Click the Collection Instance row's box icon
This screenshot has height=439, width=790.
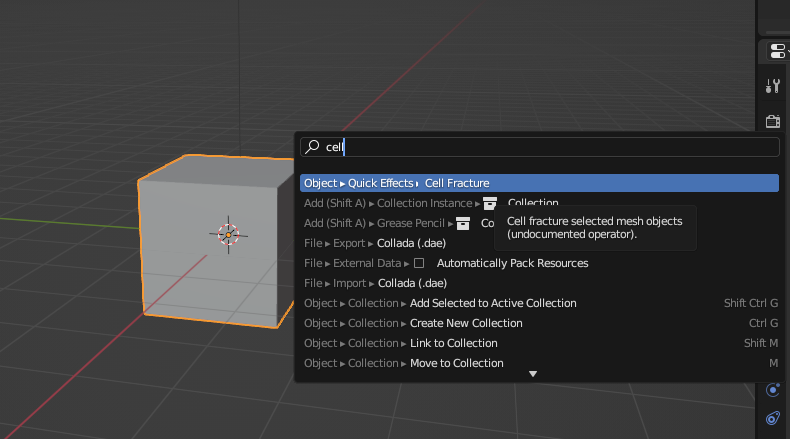coord(490,203)
